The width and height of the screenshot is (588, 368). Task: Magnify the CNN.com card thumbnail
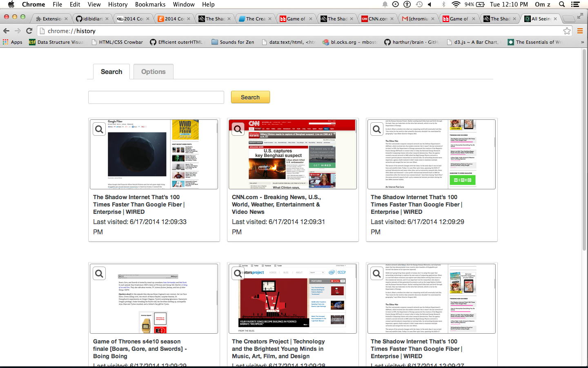[x=238, y=130]
